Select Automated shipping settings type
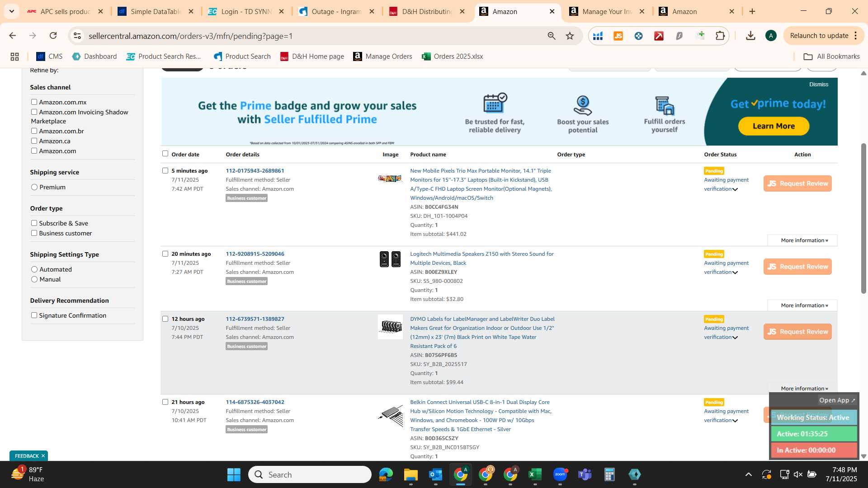The width and height of the screenshot is (868, 488). 34,269
